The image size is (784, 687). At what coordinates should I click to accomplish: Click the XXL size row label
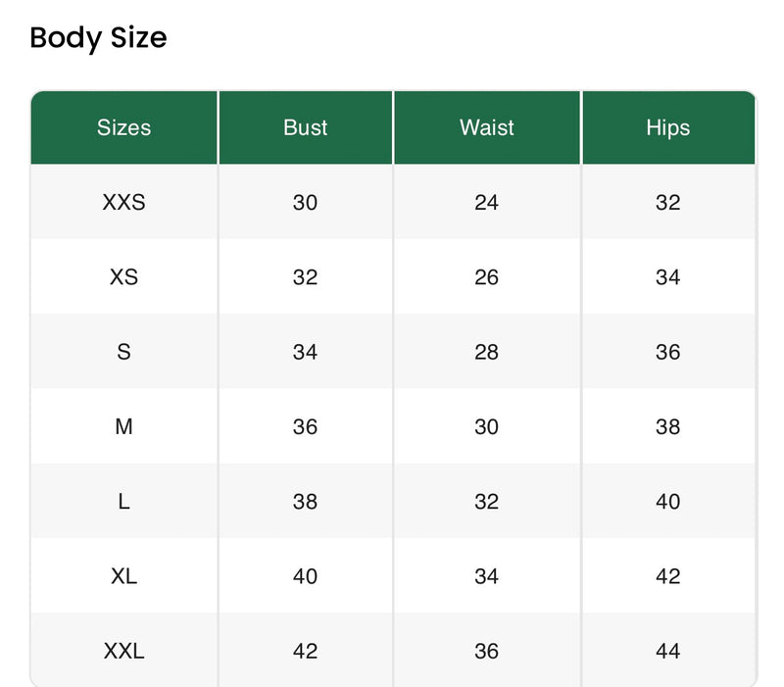[123, 651]
